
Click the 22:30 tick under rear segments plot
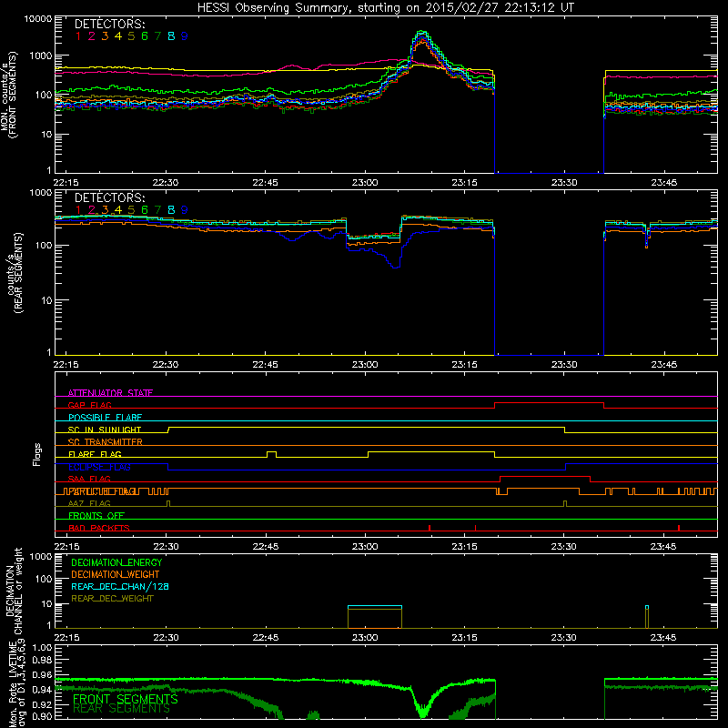click(166, 365)
